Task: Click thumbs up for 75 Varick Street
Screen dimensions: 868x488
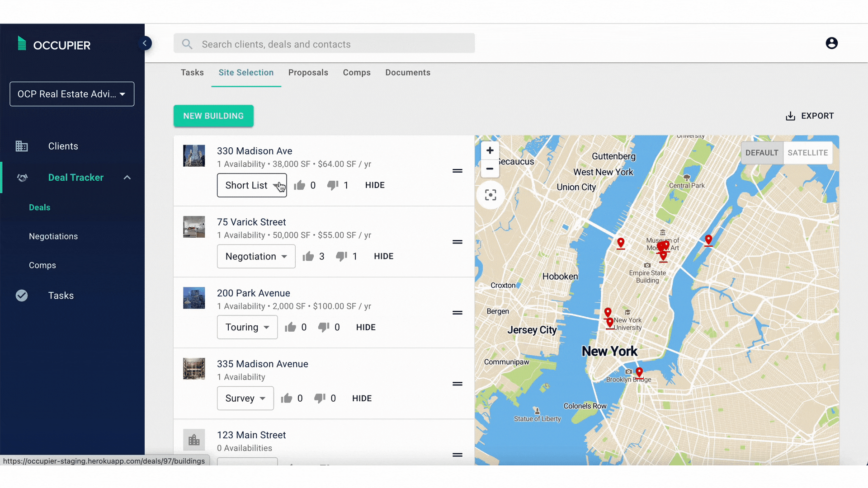Action: (308, 256)
